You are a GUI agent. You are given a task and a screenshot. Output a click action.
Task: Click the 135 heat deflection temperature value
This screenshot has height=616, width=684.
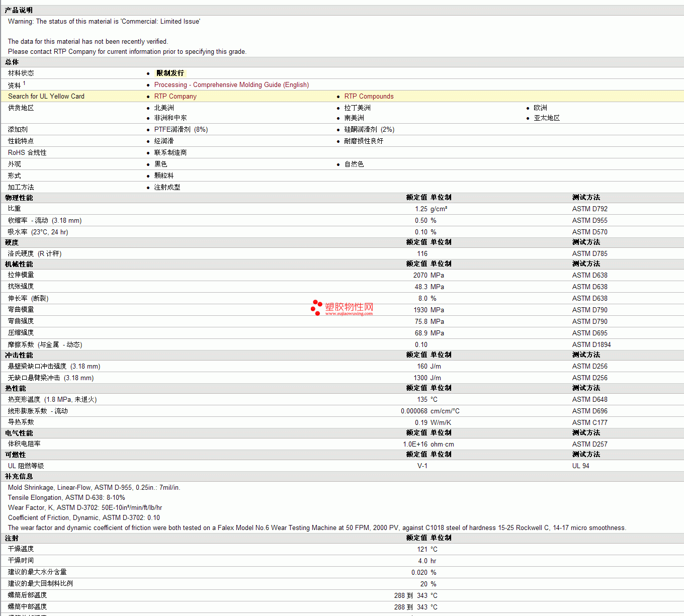point(422,400)
